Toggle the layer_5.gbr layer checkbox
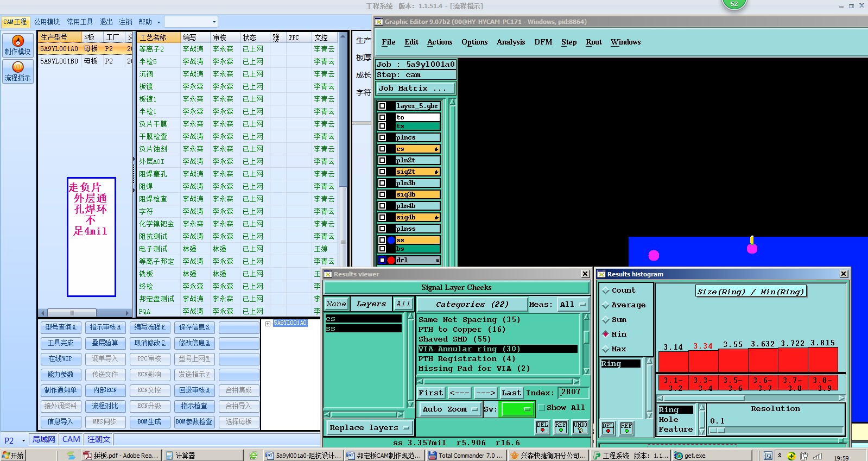Image resolution: width=868 pixels, height=461 pixels. point(382,106)
